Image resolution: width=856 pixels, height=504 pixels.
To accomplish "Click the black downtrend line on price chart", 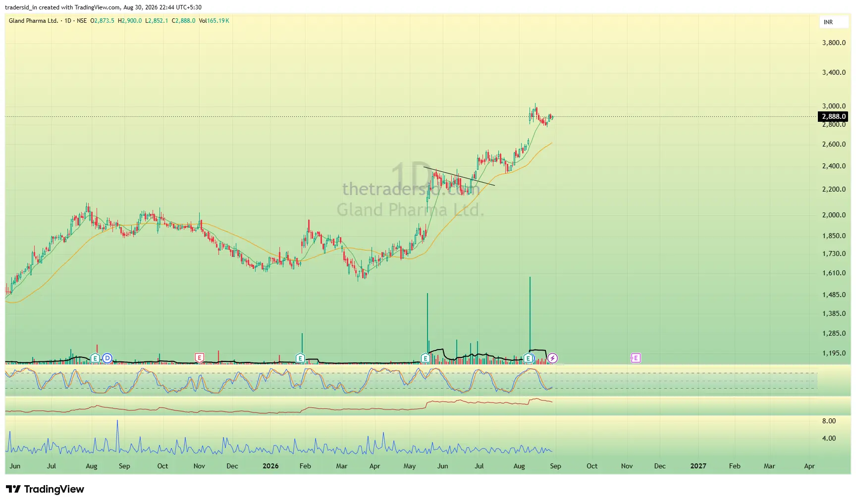I will (459, 176).
